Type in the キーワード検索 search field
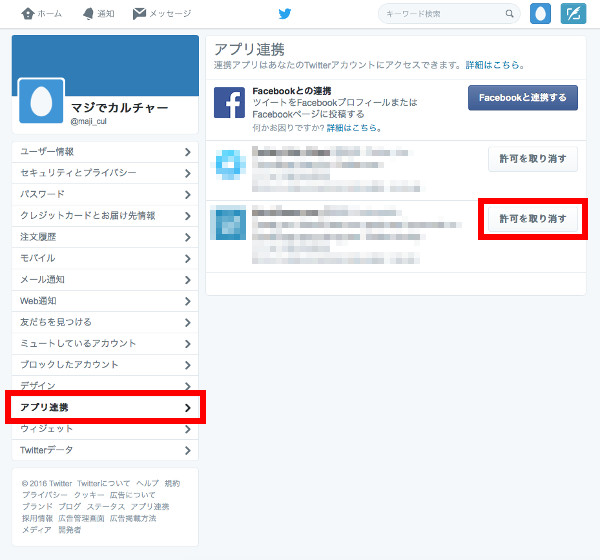600x560 pixels. tap(442, 14)
